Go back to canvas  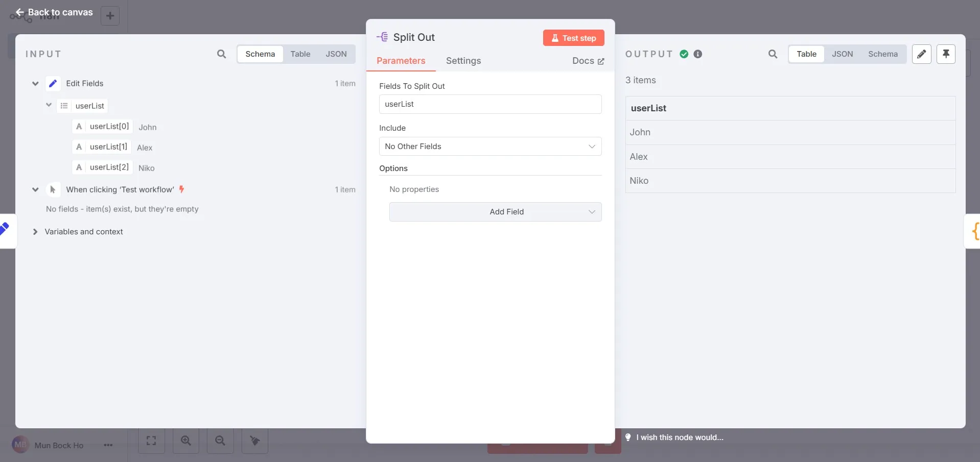(54, 12)
